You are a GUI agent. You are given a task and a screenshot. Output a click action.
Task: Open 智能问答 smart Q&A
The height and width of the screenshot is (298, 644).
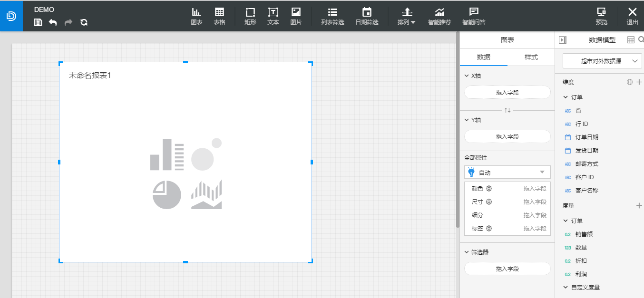[474, 16]
